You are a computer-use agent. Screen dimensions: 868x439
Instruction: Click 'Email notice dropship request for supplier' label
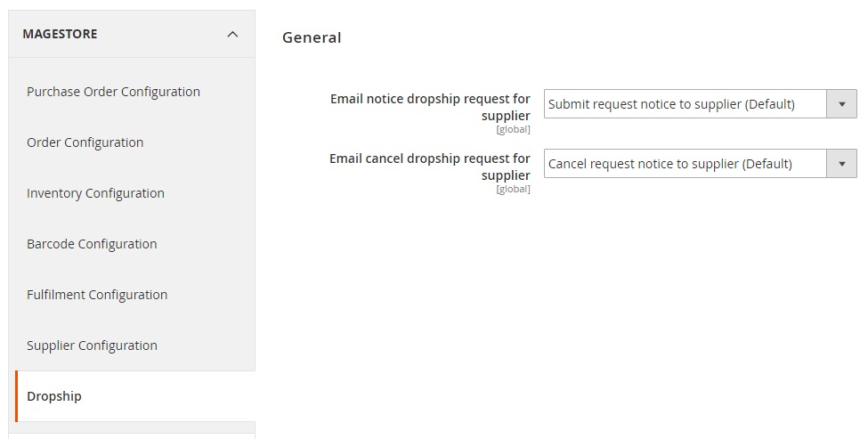(x=430, y=108)
